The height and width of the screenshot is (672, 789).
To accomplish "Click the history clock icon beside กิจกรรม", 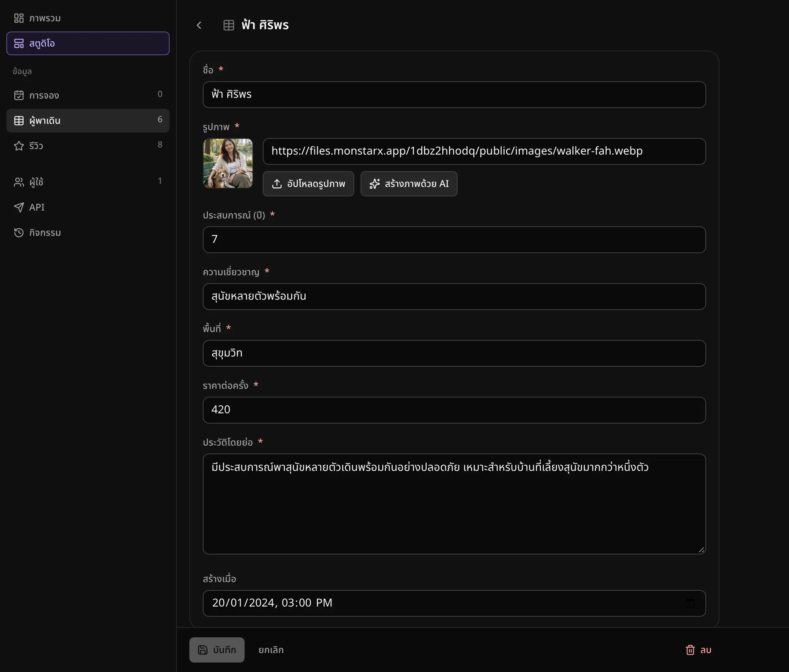I will click(x=19, y=232).
